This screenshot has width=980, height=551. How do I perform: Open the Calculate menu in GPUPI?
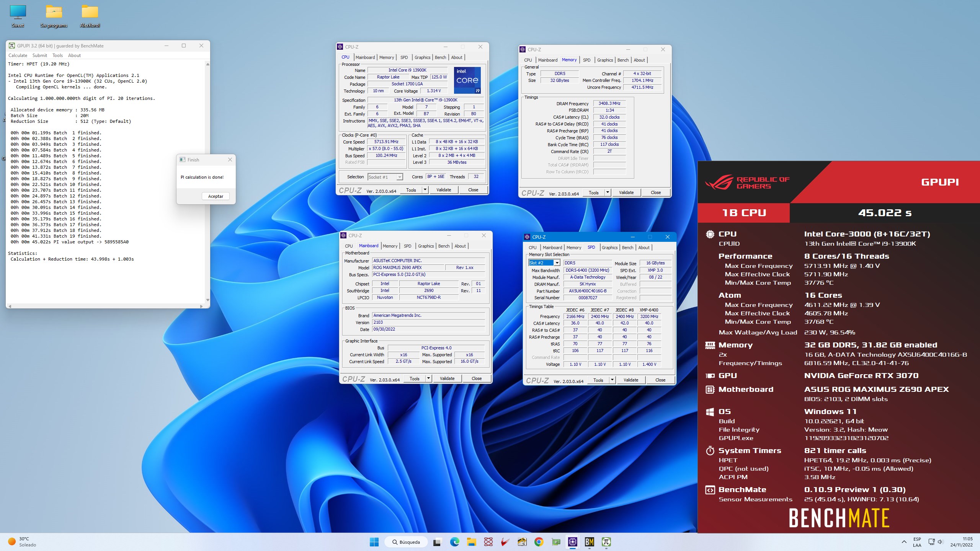[18, 55]
